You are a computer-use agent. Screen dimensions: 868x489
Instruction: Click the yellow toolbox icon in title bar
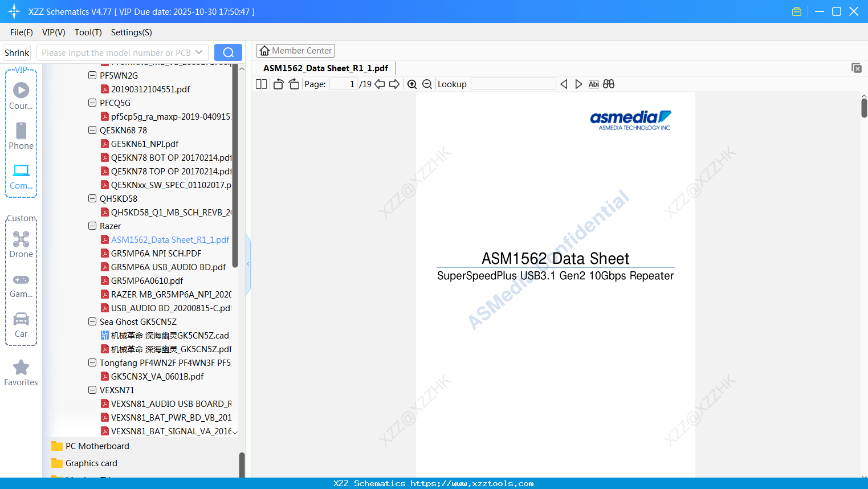click(797, 11)
